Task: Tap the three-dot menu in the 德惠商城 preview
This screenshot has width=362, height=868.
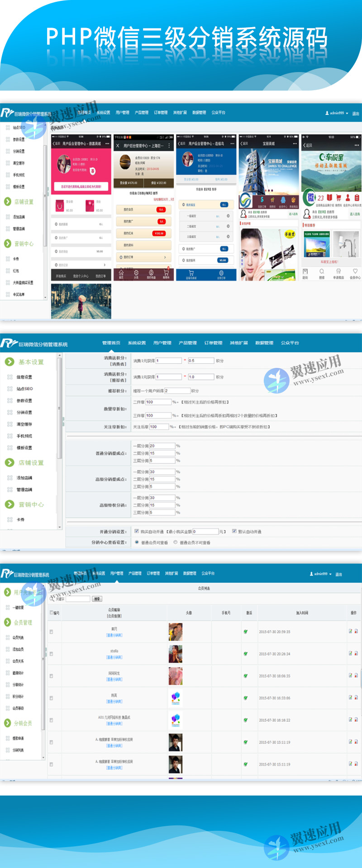Action: pyautogui.click(x=107, y=144)
